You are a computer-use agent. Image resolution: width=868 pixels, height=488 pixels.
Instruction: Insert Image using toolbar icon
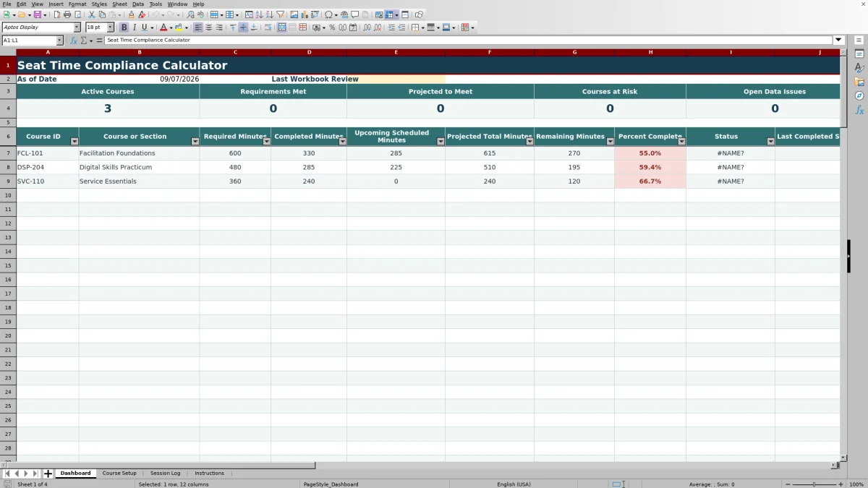pyautogui.click(x=294, y=14)
